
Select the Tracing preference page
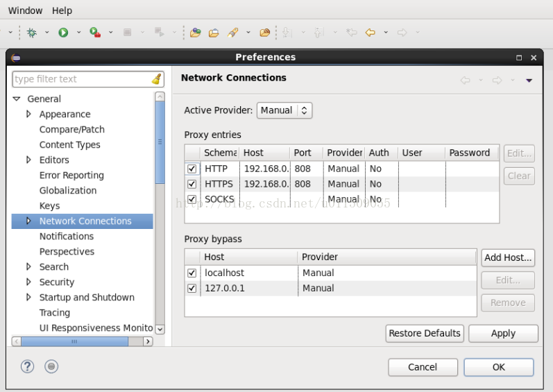(55, 313)
